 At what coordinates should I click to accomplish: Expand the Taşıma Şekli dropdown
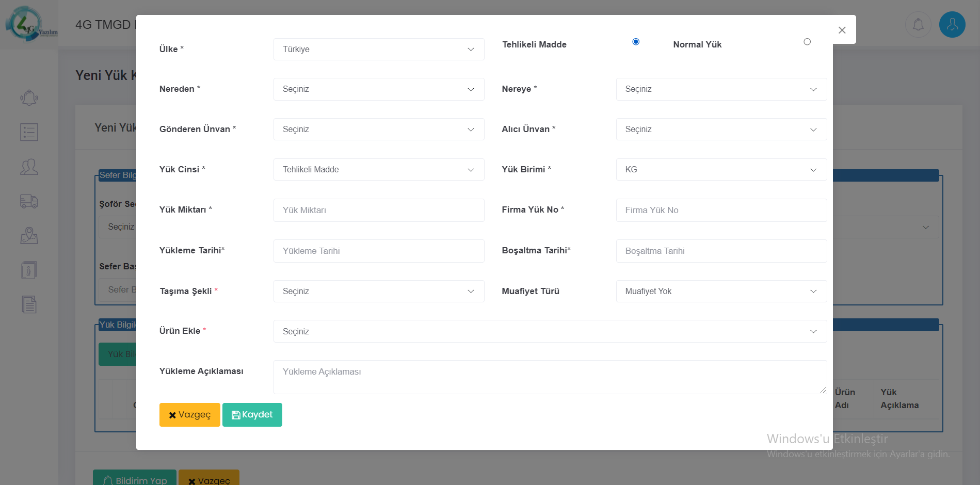tap(379, 291)
